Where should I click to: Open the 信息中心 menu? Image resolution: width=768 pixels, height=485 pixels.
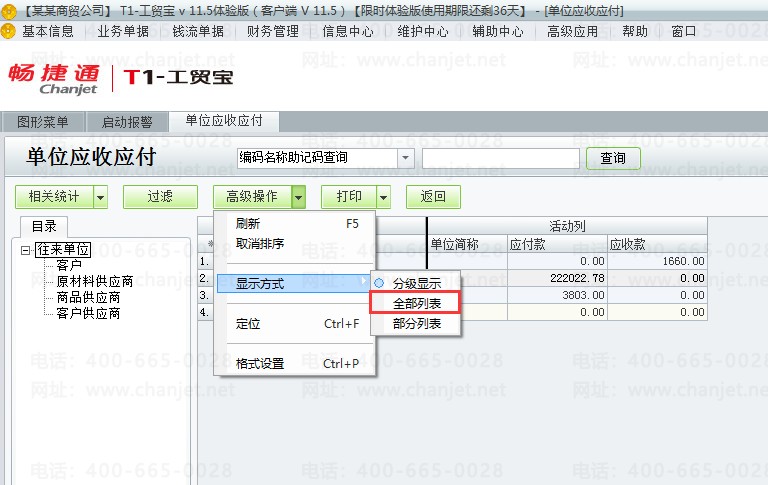pyautogui.click(x=348, y=31)
